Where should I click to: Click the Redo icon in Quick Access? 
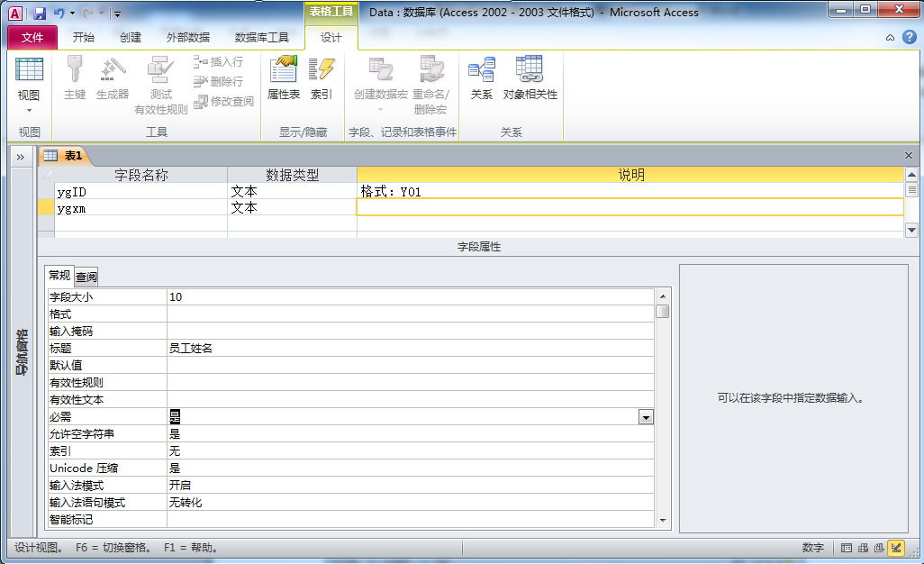click(x=87, y=13)
